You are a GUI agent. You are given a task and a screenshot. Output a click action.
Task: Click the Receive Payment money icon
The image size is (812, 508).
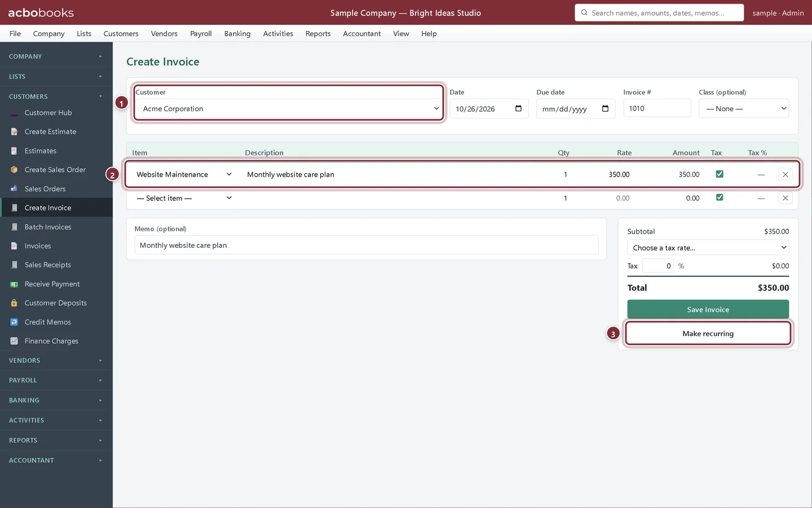tap(14, 284)
